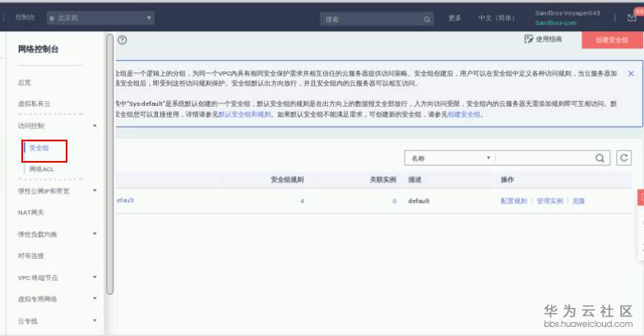The height and width of the screenshot is (336, 644).
Task: Click the red 创建安全组 button
Action: 612,39
